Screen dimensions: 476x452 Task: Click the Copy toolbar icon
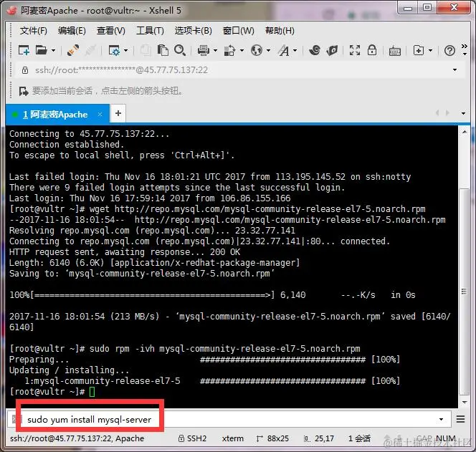(146, 50)
